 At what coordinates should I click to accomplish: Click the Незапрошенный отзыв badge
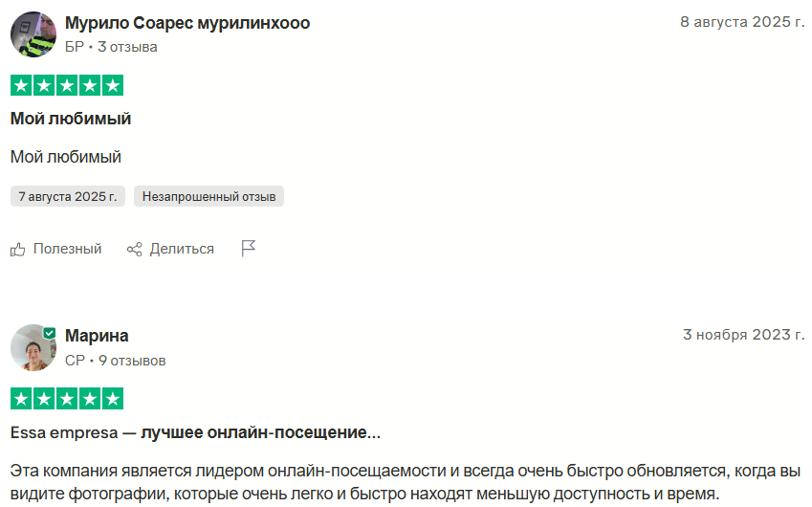point(208,197)
